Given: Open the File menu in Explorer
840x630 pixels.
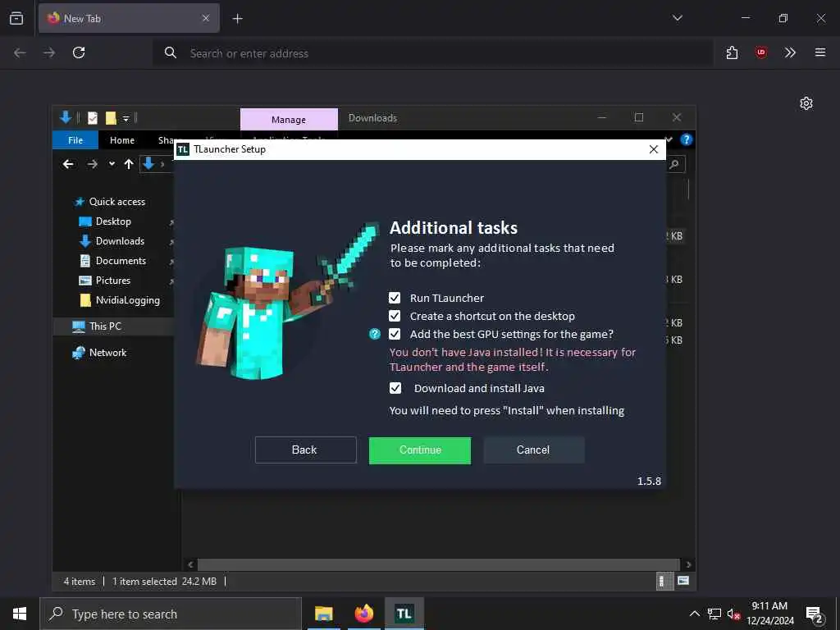Looking at the screenshot, I should point(75,140).
